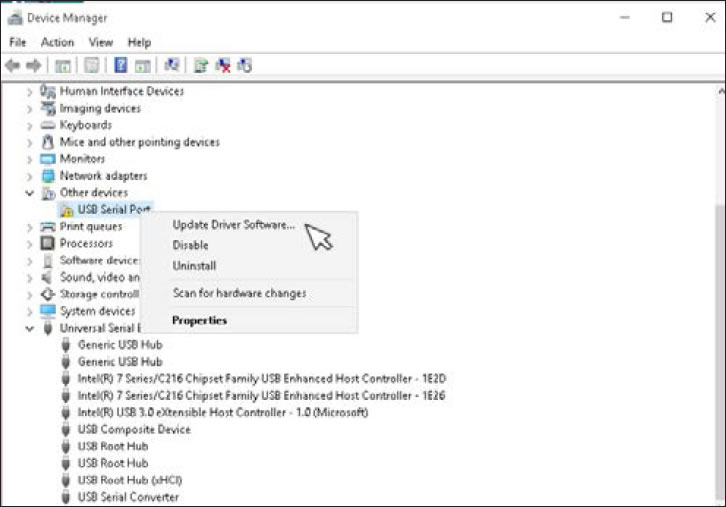Image resolution: width=726 pixels, height=507 pixels.
Task: Select the USB Composite Device entry
Action: [x=134, y=429]
